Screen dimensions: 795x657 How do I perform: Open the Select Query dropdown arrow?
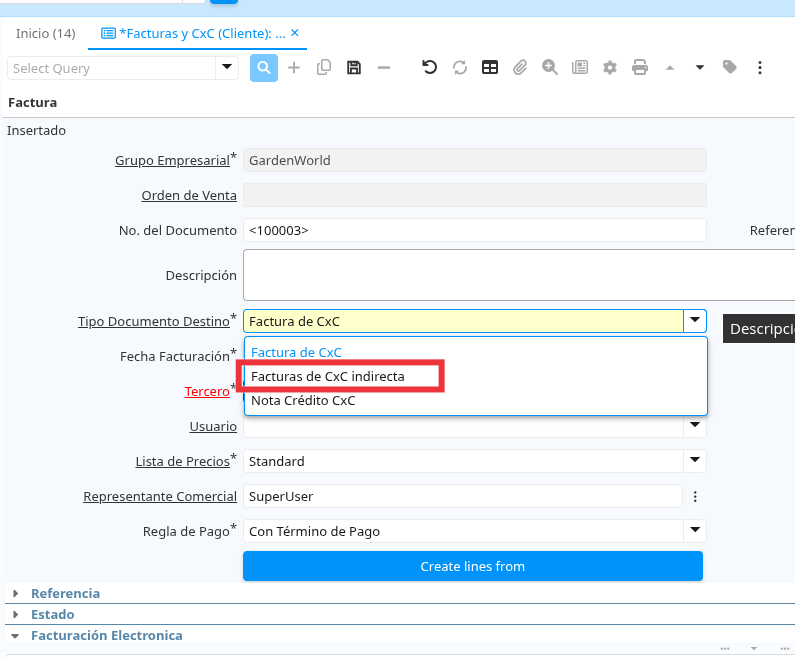[227, 67]
